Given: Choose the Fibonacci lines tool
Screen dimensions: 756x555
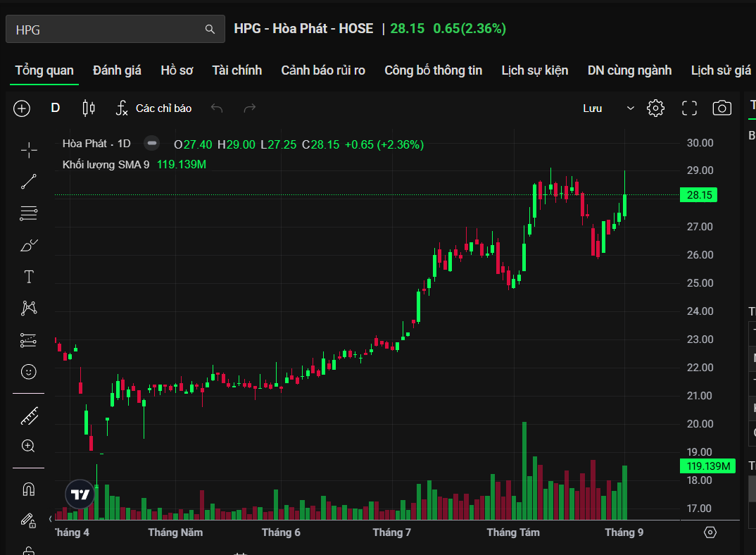Looking at the screenshot, I should coord(29,213).
